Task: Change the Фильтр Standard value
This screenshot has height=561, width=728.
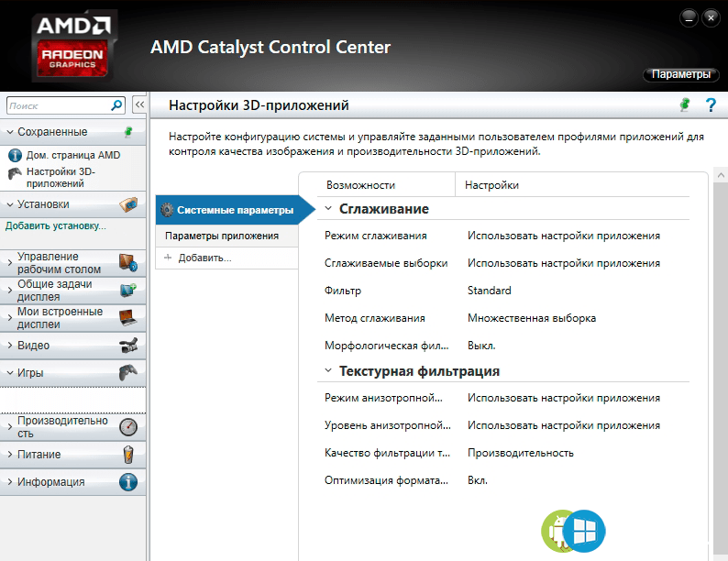Action: pos(489,291)
